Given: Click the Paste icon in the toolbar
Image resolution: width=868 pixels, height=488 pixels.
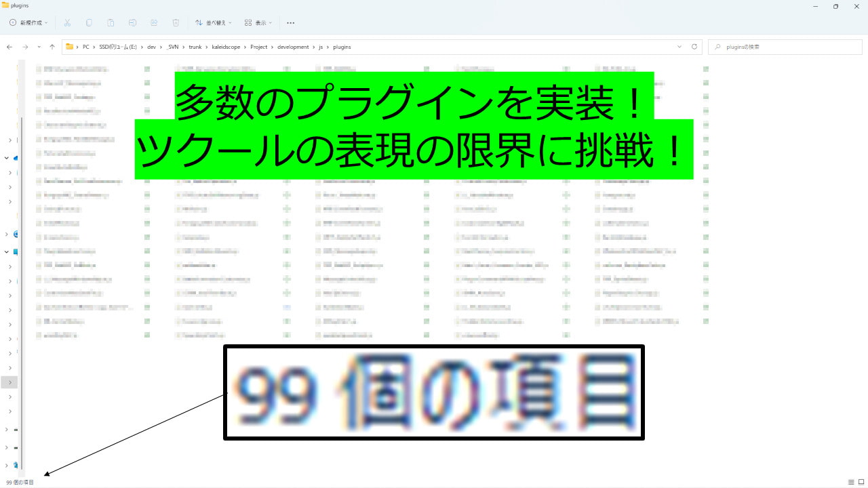Looking at the screenshot, I should click(111, 22).
